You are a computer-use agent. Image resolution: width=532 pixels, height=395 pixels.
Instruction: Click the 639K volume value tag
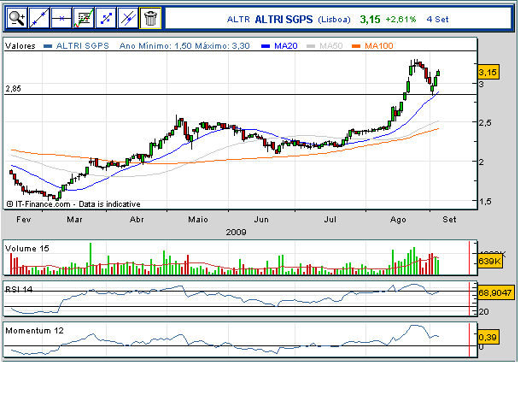point(490,261)
